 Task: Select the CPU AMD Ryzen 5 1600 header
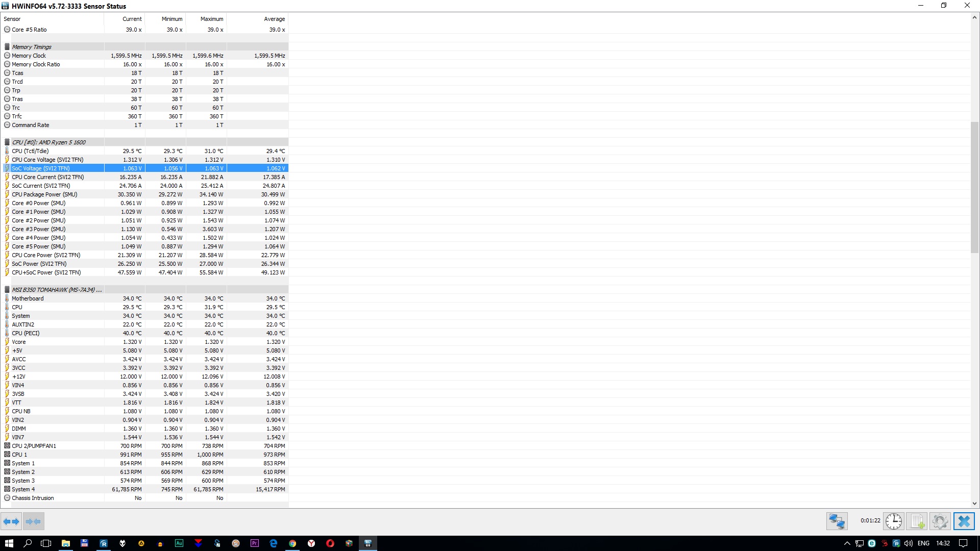pyautogui.click(x=48, y=142)
